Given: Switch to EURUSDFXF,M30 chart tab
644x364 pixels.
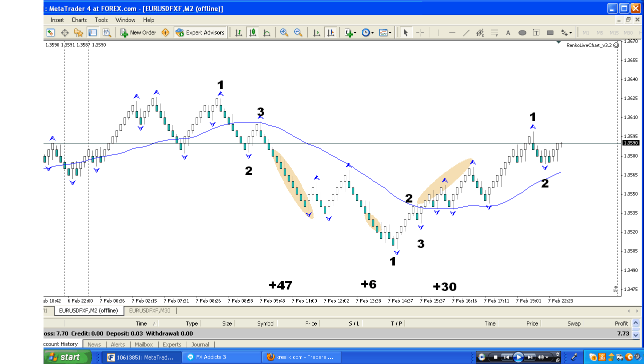Looking at the screenshot, I should 150,310.
